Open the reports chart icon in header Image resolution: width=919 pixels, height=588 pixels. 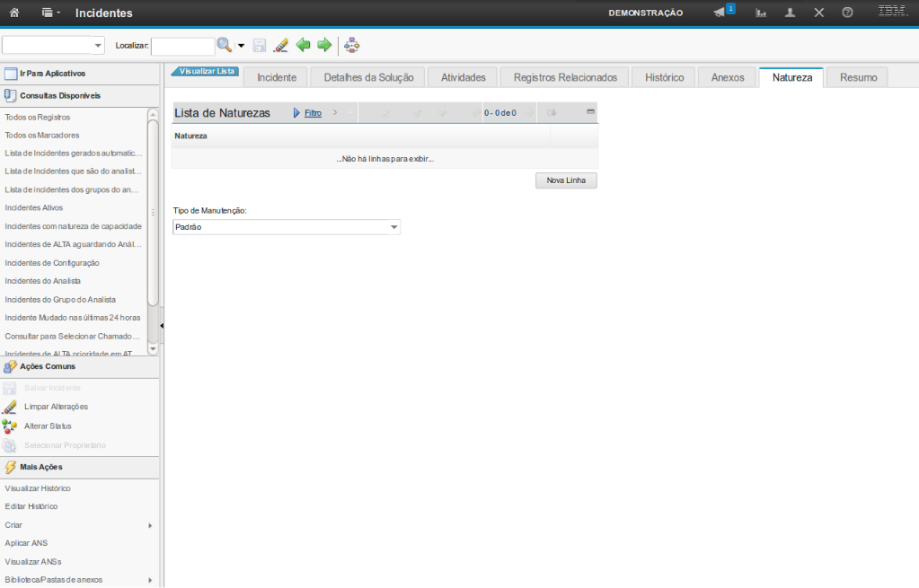pos(761,13)
